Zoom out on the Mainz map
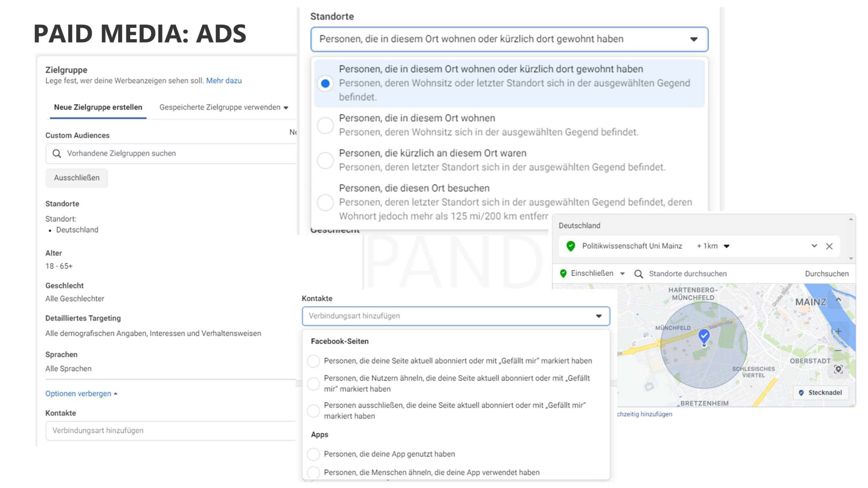868x488 pixels. 838,350
